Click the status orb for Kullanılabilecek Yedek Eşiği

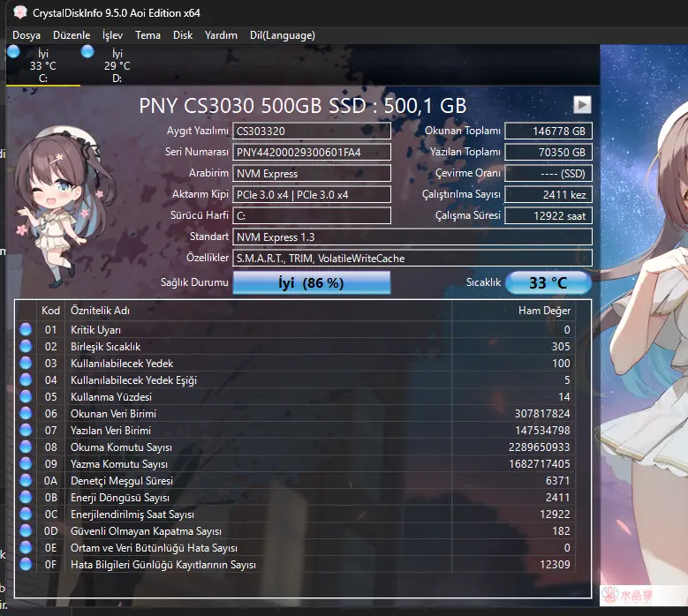(26, 379)
